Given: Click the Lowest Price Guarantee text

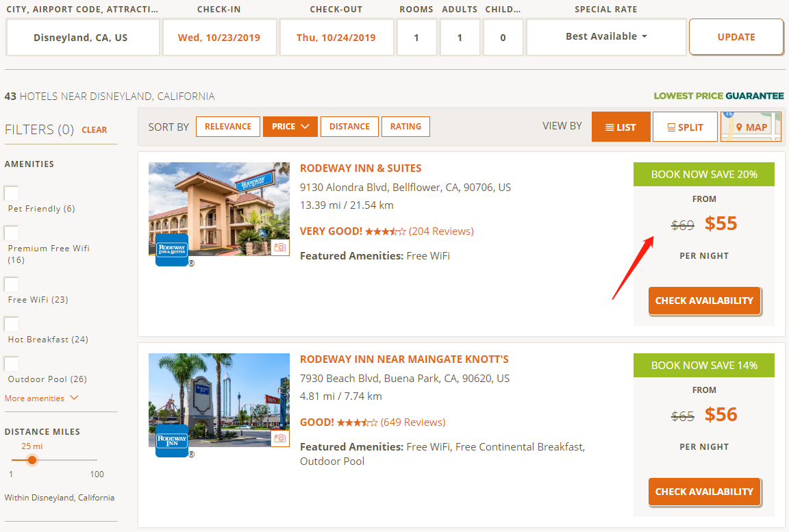Looking at the screenshot, I should tap(718, 96).
